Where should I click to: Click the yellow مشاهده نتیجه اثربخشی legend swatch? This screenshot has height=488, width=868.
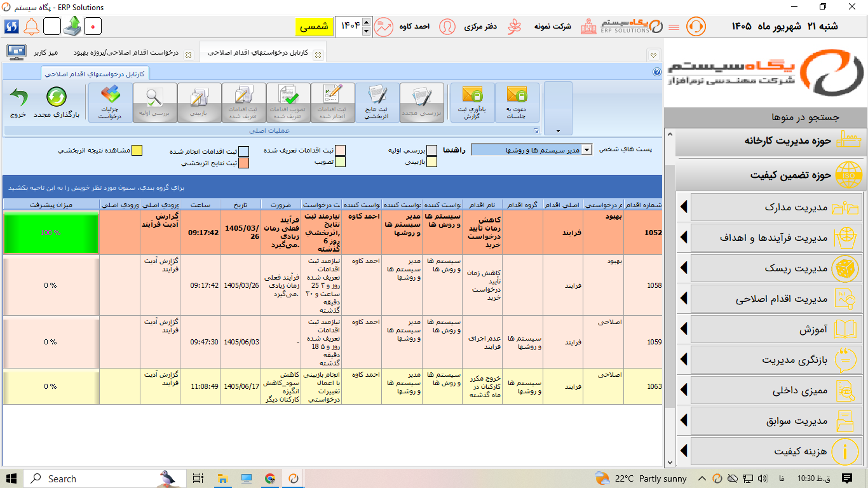(x=137, y=151)
